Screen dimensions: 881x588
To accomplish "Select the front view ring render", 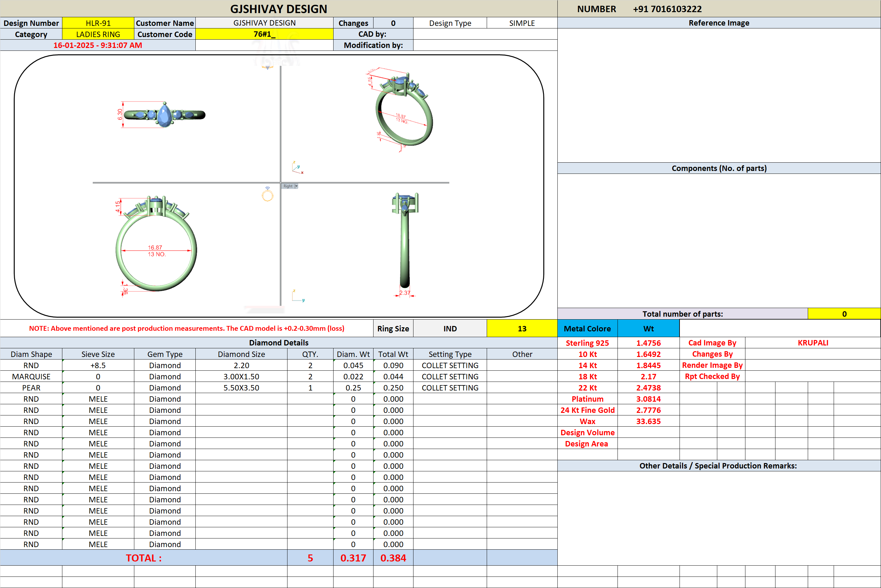I will point(156,244).
